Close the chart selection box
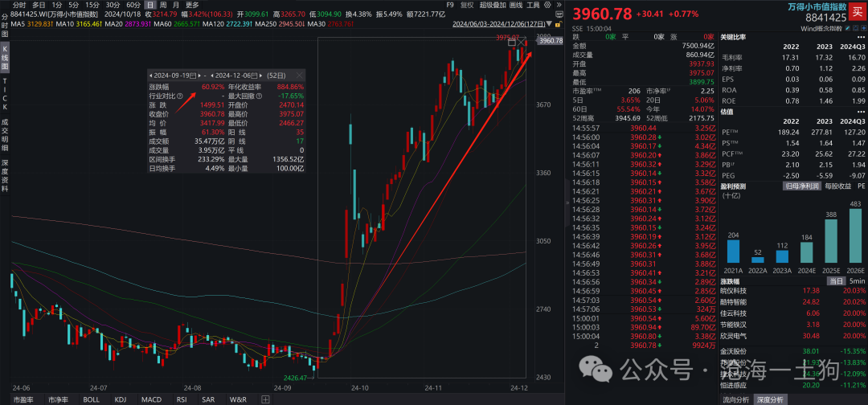 click(522, 42)
